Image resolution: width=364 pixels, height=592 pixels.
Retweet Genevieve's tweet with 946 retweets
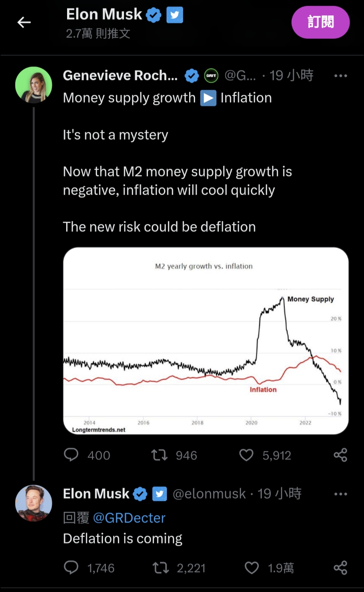[x=160, y=455]
